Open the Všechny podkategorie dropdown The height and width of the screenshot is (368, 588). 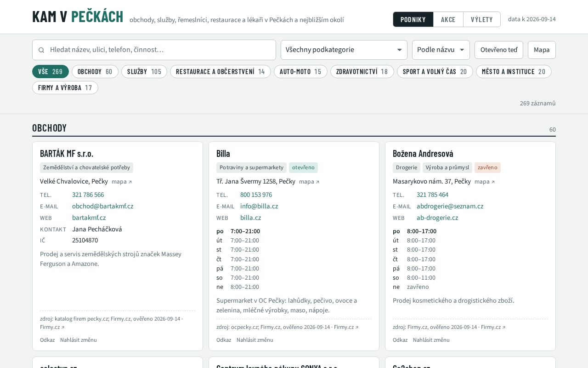click(x=344, y=50)
